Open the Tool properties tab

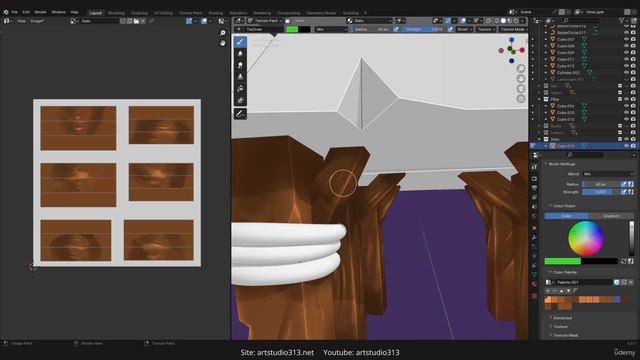(x=534, y=167)
